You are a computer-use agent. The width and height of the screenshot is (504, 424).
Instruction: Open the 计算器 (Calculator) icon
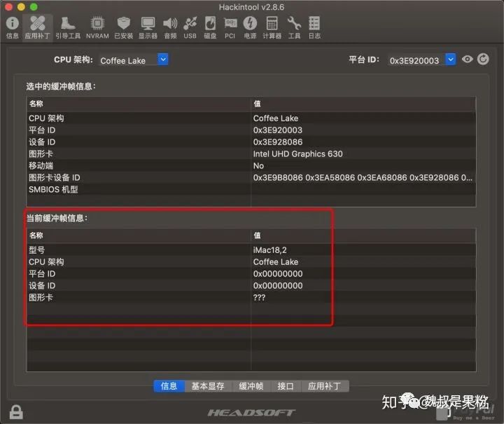pyautogui.click(x=272, y=27)
